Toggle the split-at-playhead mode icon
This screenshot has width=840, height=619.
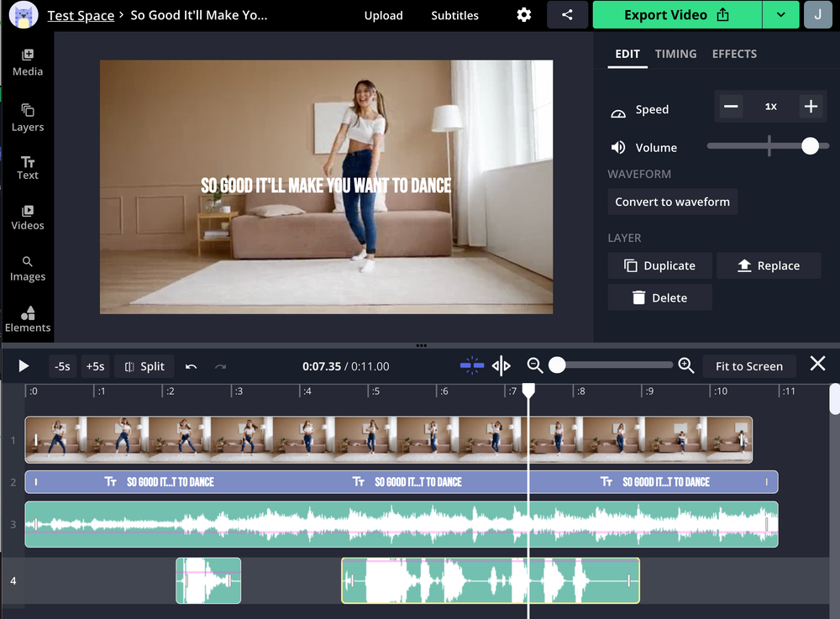(x=501, y=365)
